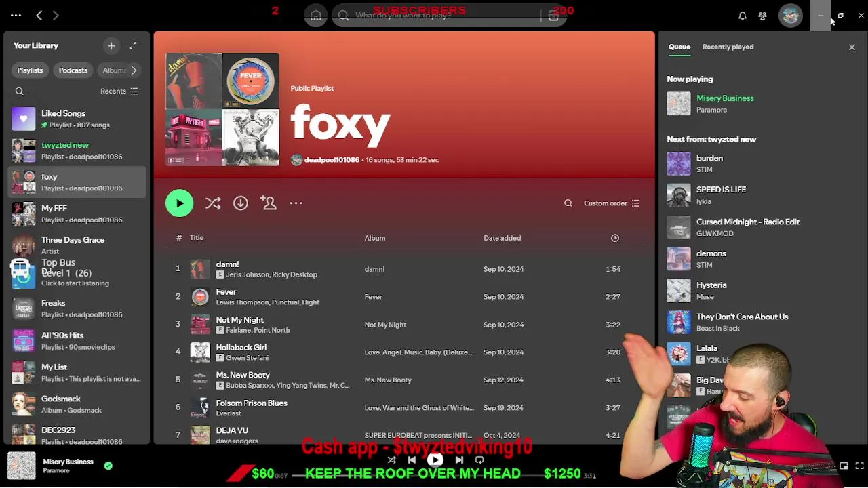Skip to previous track
868x488 pixels.
(x=412, y=460)
